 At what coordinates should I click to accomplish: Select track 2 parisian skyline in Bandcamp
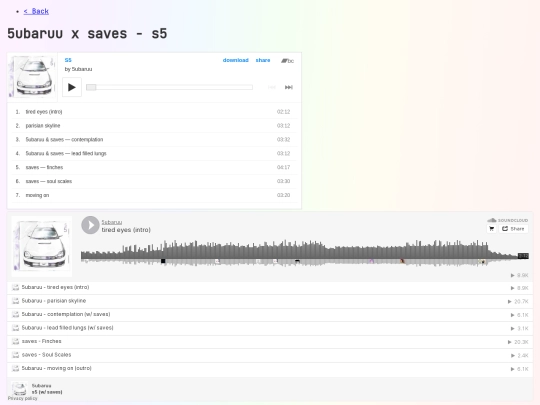tap(154, 126)
